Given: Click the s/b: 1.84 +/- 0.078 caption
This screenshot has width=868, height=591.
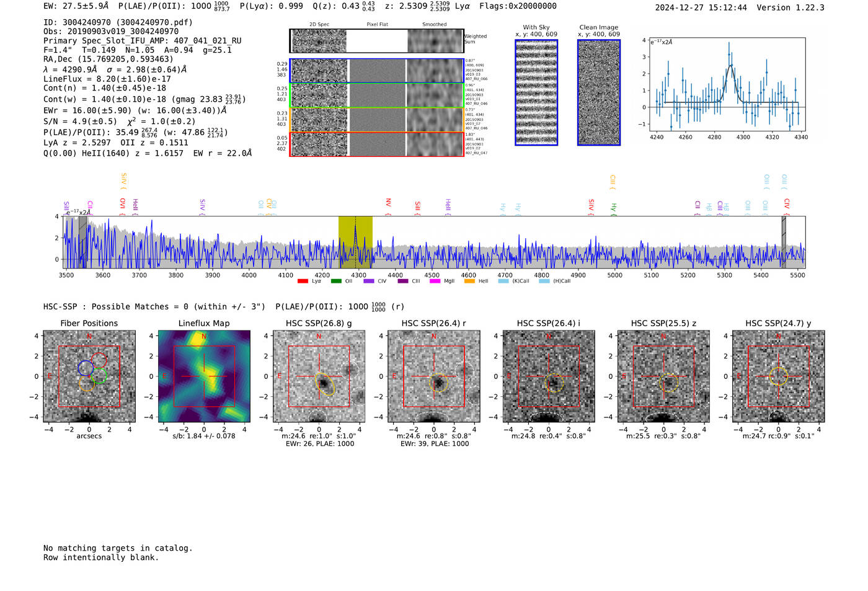Looking at the screenshot, I should (204, 436).
